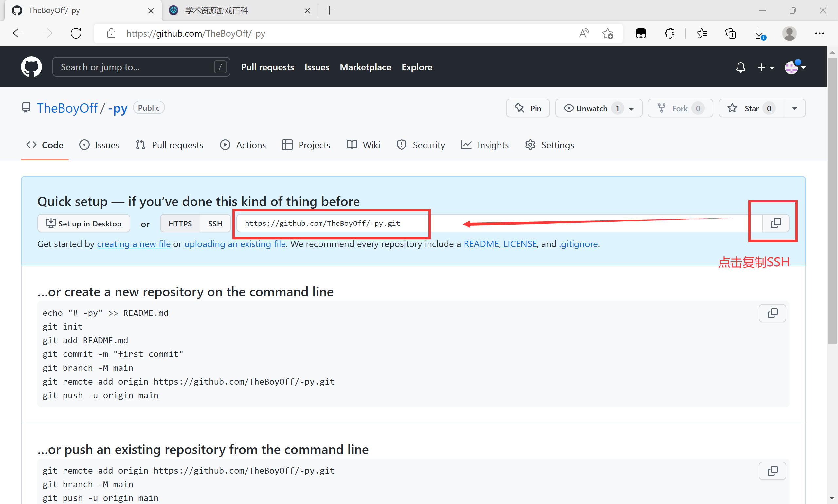Open the repository Settings tab

click(x=549, y=145)
